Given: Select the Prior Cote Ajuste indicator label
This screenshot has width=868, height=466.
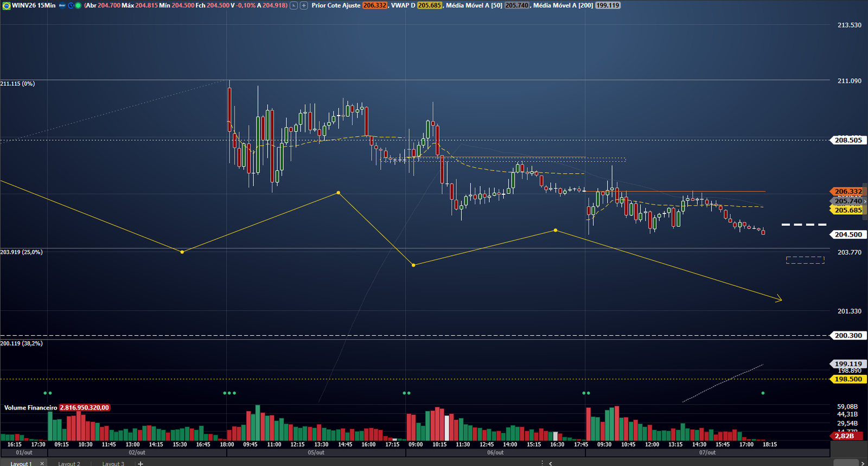Looking at the screenshot, I should click(x=336, y=5).
